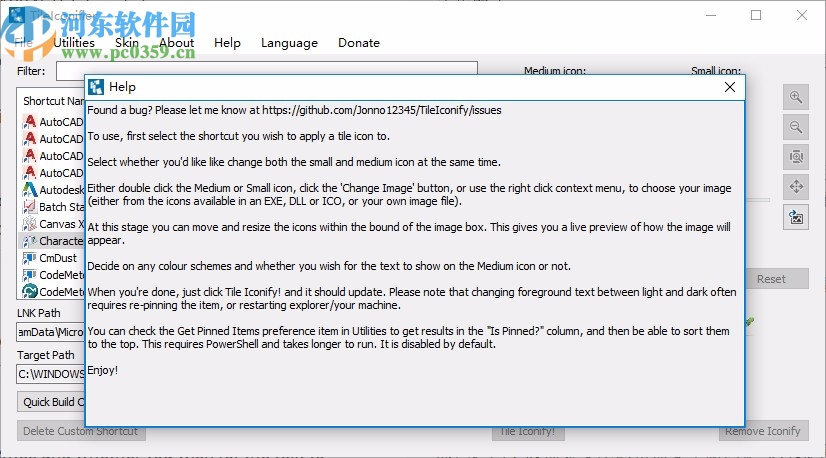The height and width of the screenshot is (458, 826).
Task: Open the Help menu
Action: (x=227, y=43)
